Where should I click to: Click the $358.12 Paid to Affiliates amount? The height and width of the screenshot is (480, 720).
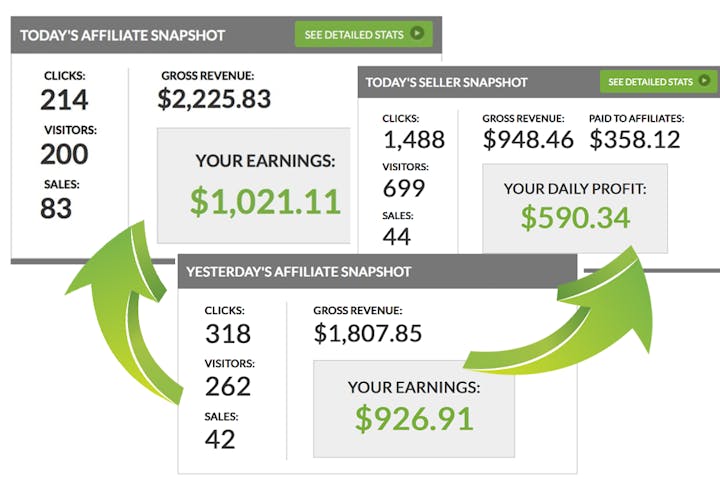pyautogui.click(x=635, y=139)
